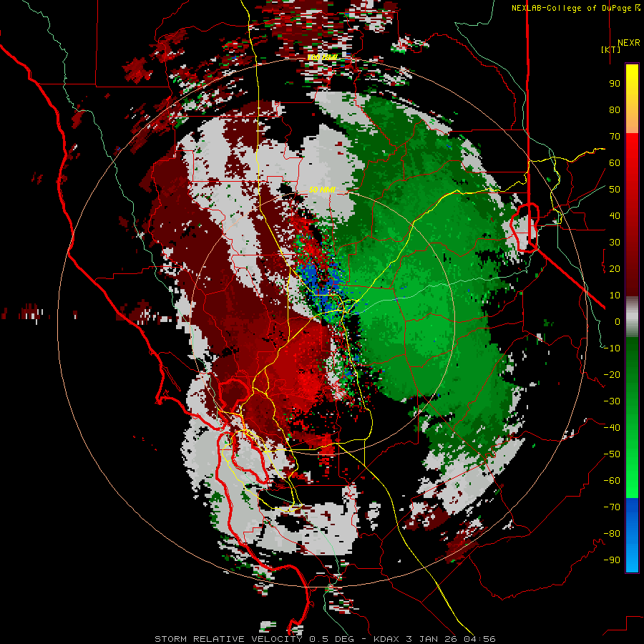Click the -80 value on the velocity scale

click(612, 534)
